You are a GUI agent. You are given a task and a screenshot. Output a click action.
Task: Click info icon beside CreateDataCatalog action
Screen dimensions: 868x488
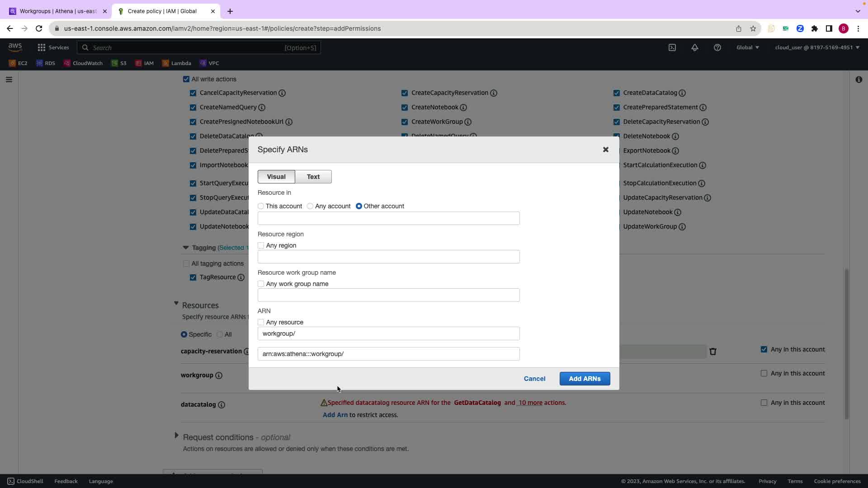click(682, 93)
